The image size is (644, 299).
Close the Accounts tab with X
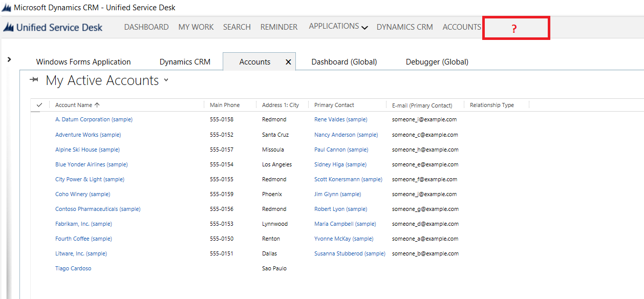click(x=288, y=62)
